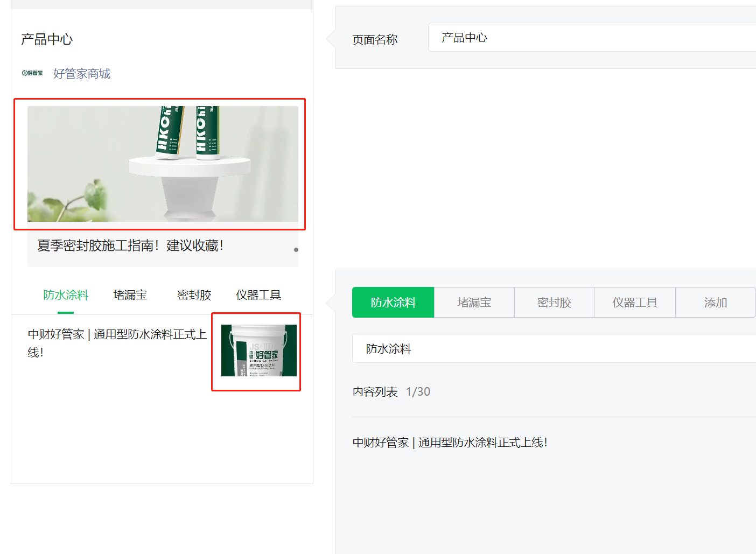Viewport: 756px width, 554px height.
Task: Edit the 防水涂料 category name field
Action: (x=554, y=348)
